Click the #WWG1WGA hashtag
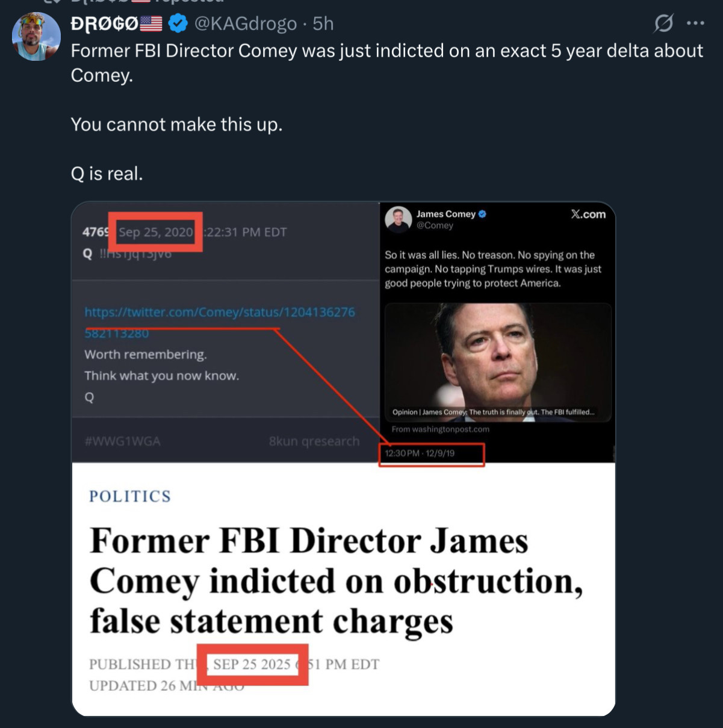This screenshot has width=723, height=728. (x=123, y=441)
